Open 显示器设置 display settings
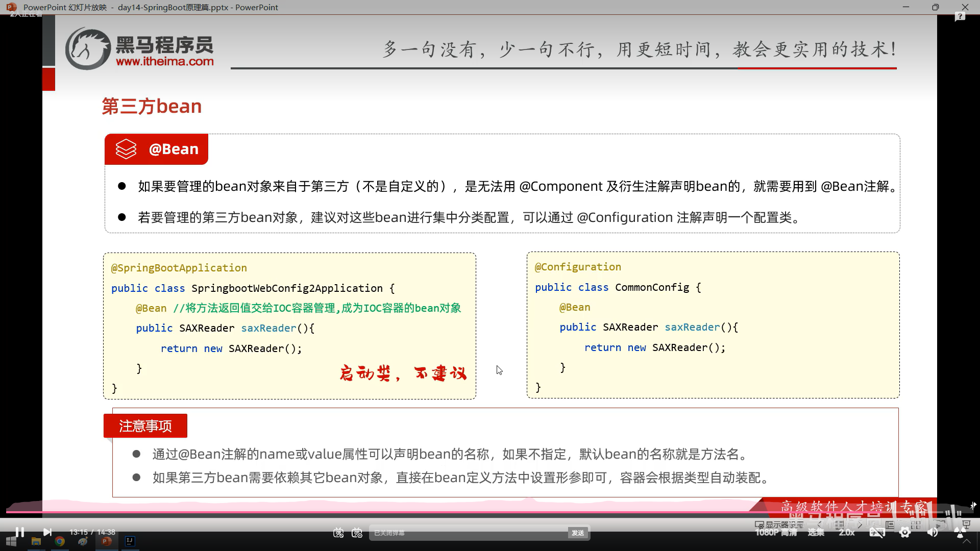The width and height of the screenshot is (980, 551). [x=779, y=524]
